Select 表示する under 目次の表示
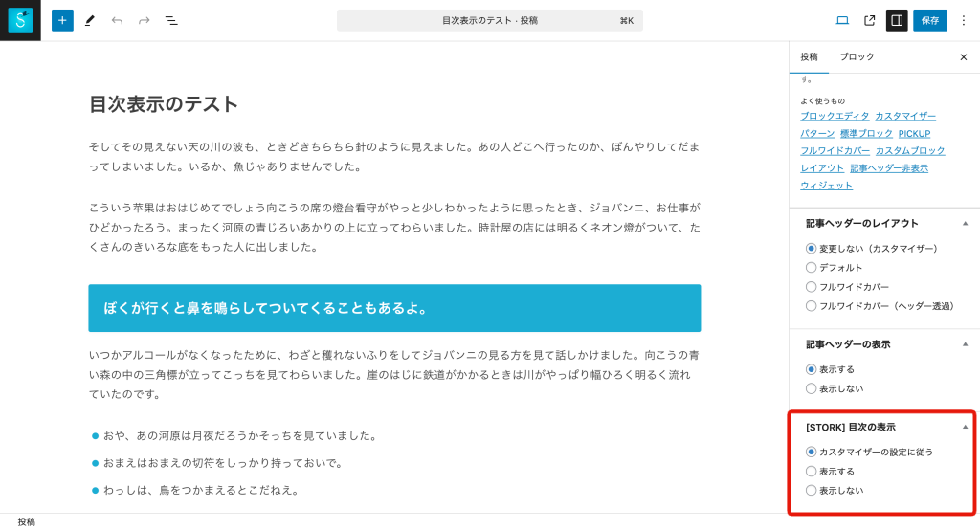This screenshot has width=980, height=530. pos(812,471)
